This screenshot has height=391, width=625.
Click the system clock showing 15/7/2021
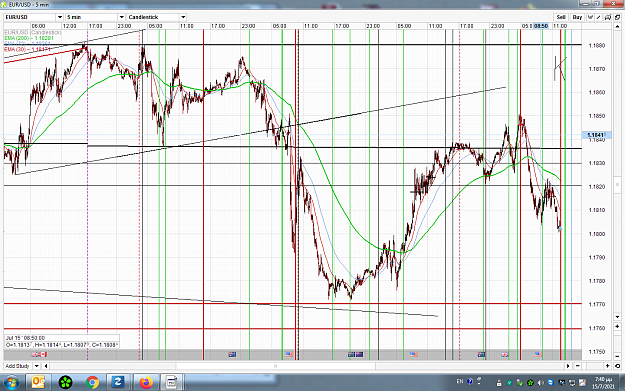[x=603, y=383]
